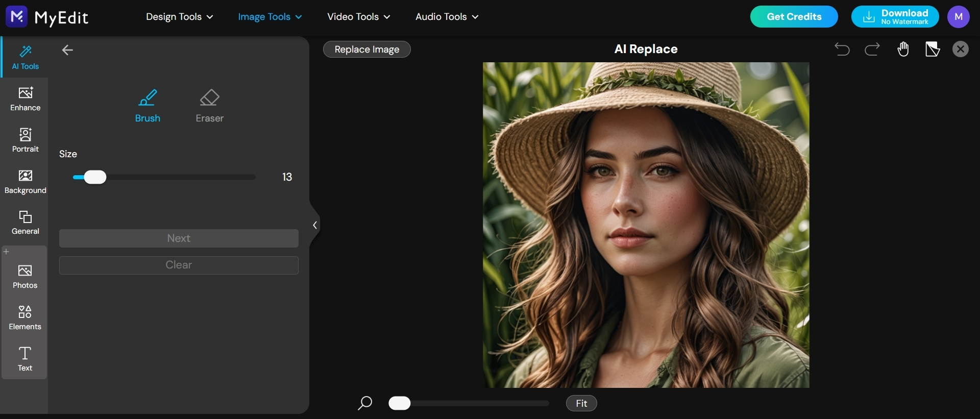This screenshot has height=419, width=980.
Task: Select the Brush tool
Action: click(x=148, y=106)
